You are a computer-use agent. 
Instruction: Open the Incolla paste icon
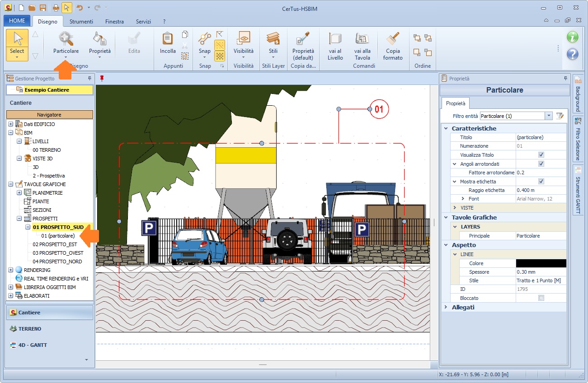point(168,39)
